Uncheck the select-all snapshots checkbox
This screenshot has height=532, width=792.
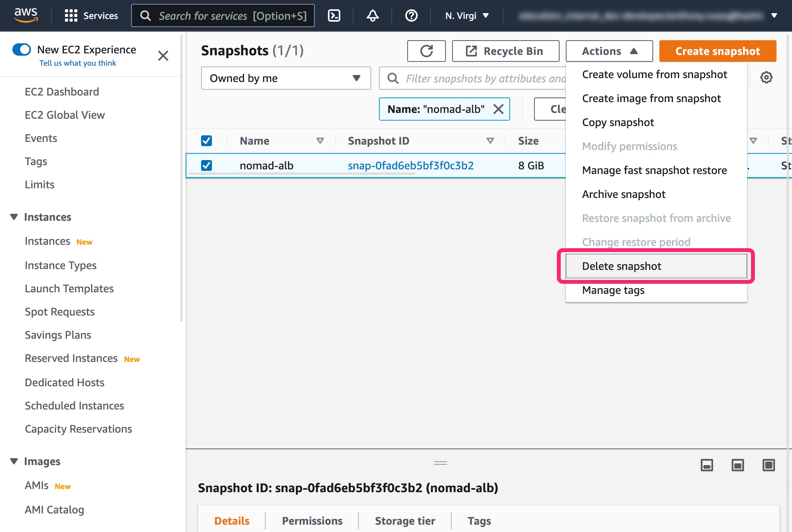click(207, 141)
